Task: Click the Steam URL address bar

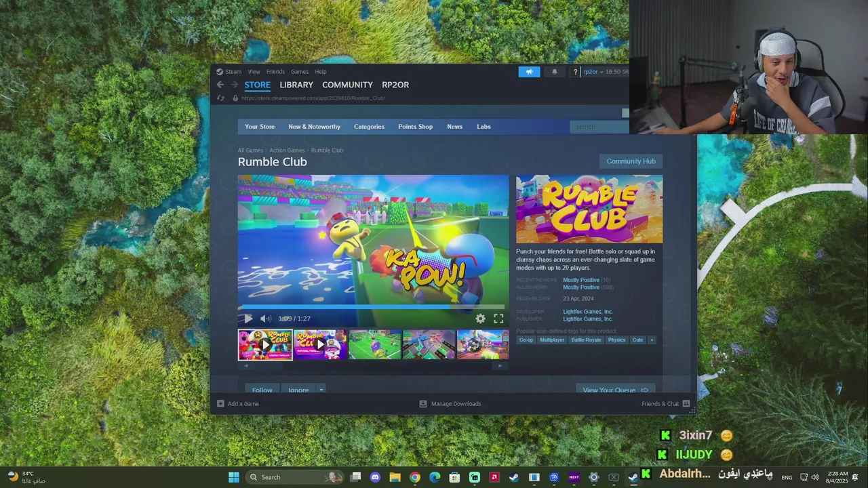Action: (x=313, y=98)
